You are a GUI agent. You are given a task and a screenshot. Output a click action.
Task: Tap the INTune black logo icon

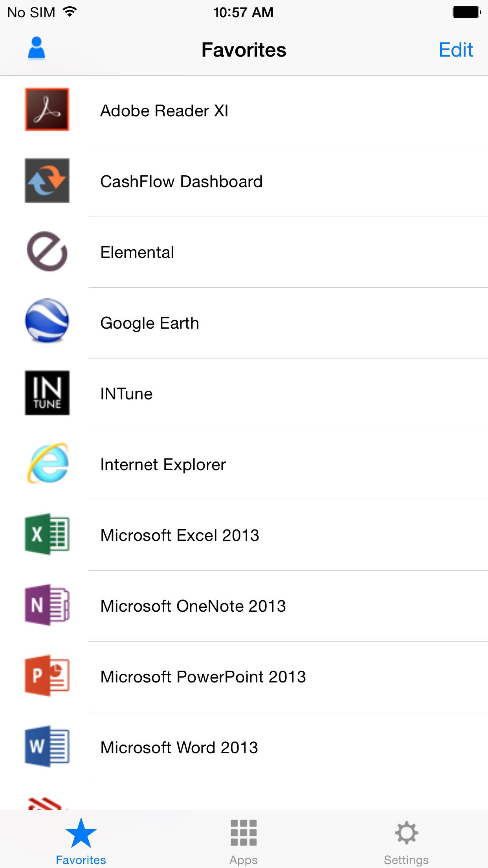click(47, 393)
